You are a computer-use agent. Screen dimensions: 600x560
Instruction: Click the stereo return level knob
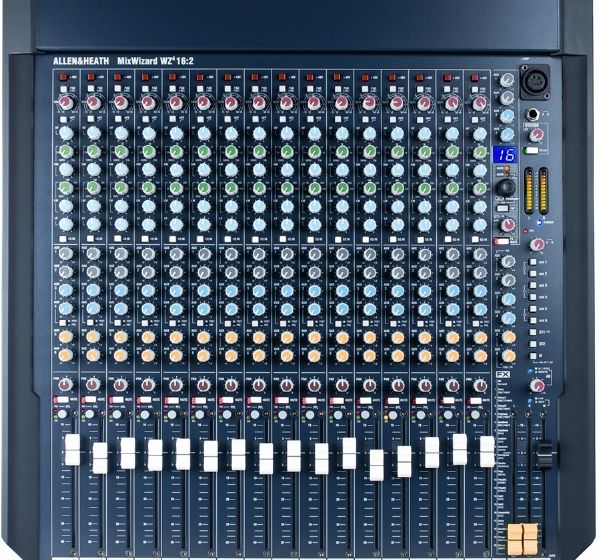pyautogui.click(x=537, y=135)
